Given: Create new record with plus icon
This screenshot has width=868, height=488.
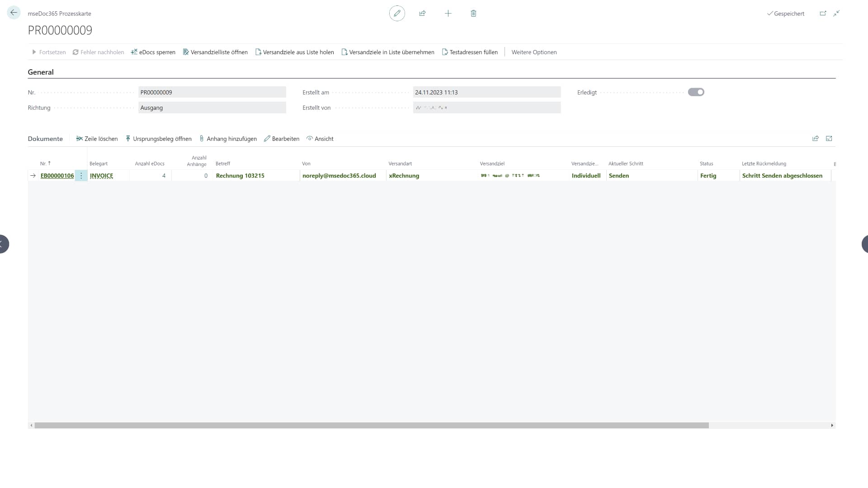Looking at the screenshot, I should [448, 13].
